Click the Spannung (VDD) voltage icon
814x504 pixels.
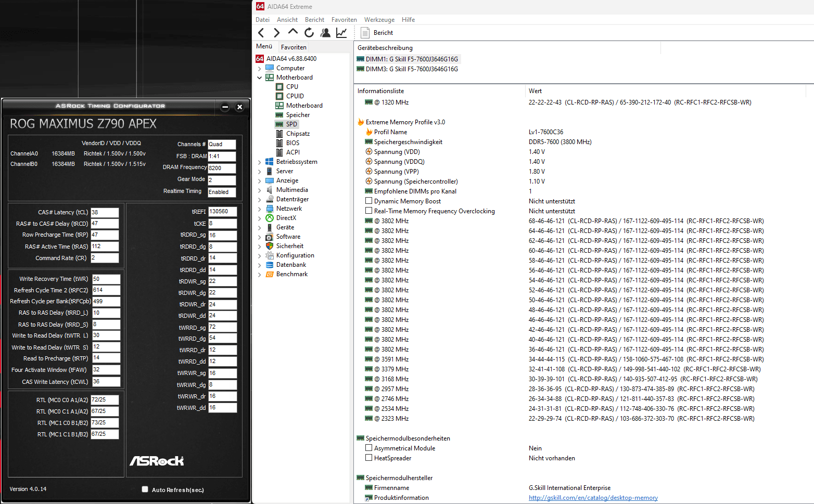point(369,152)
